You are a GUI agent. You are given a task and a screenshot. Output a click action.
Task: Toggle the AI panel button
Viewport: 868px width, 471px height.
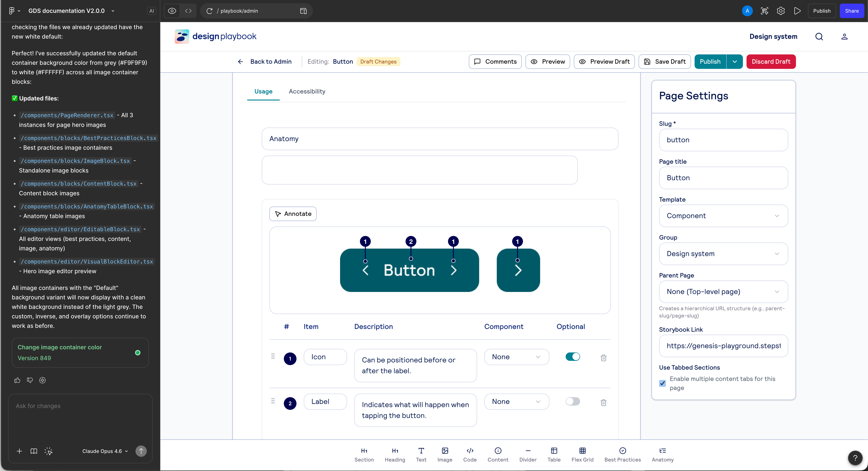(151, 11)
